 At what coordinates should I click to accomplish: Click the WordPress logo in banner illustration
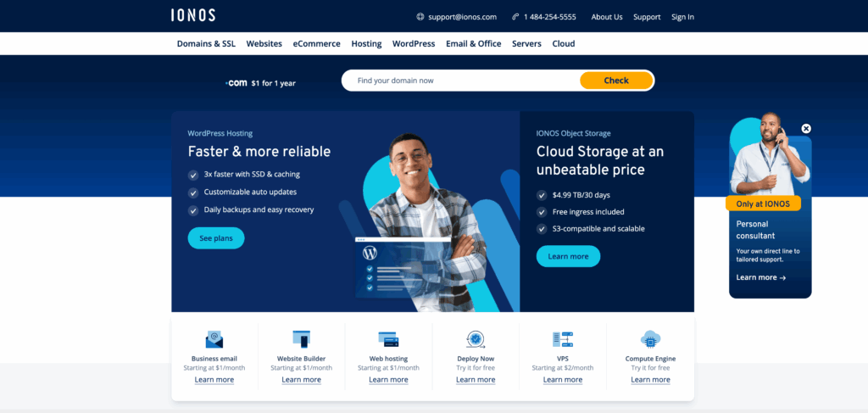click(370, 254)
